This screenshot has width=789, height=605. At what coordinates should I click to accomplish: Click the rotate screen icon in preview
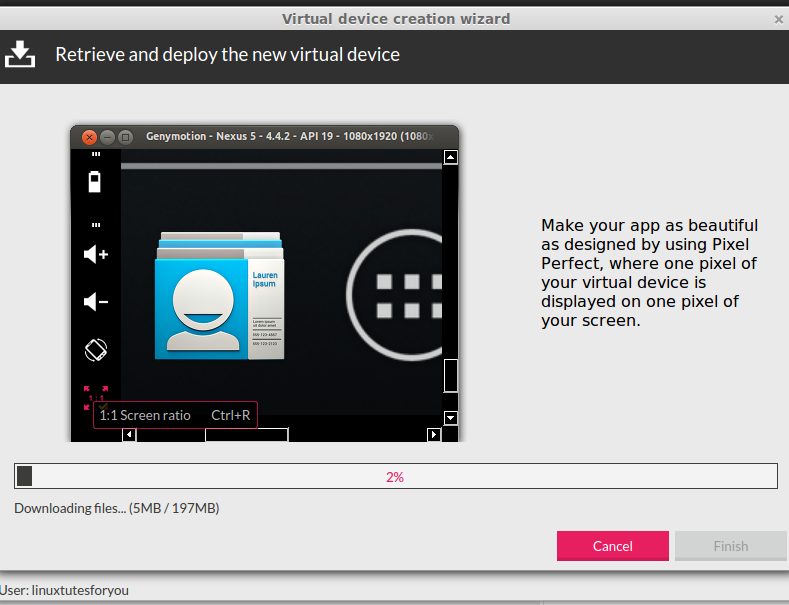(96, 350)
